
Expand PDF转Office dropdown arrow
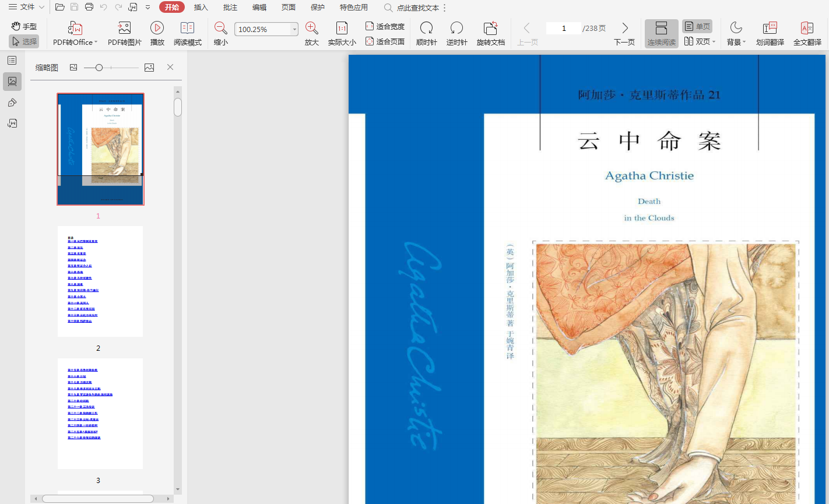pos(96,42)
